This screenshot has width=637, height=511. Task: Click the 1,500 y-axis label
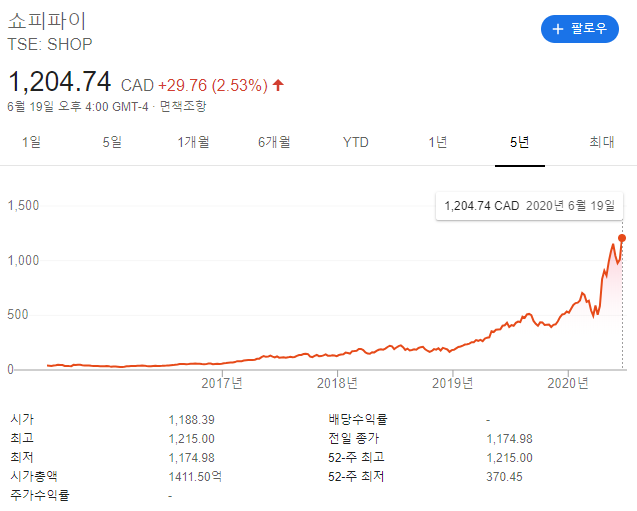(24, 206)
